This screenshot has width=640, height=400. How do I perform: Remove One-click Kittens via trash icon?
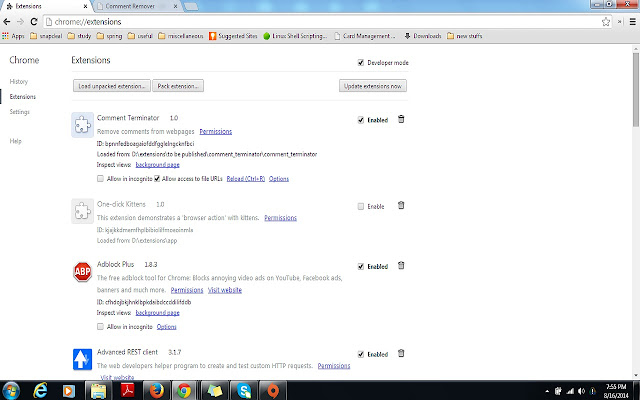tap(401, 205)
